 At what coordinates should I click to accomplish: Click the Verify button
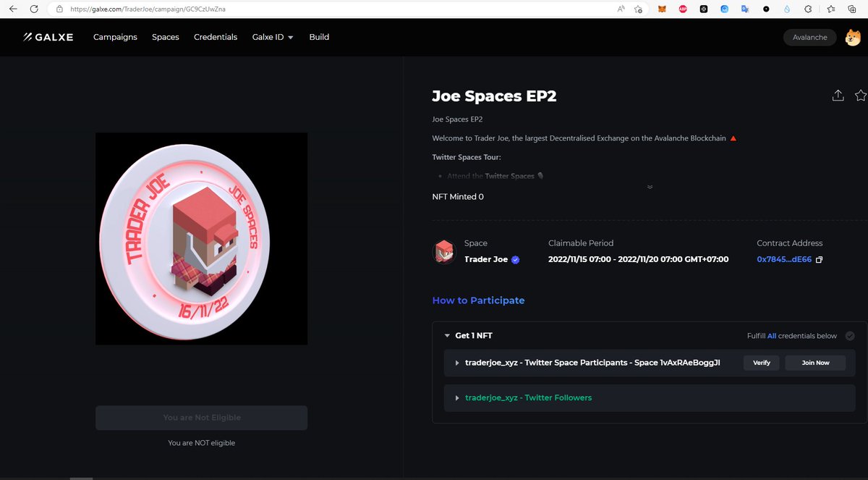(x=762, y=363)
